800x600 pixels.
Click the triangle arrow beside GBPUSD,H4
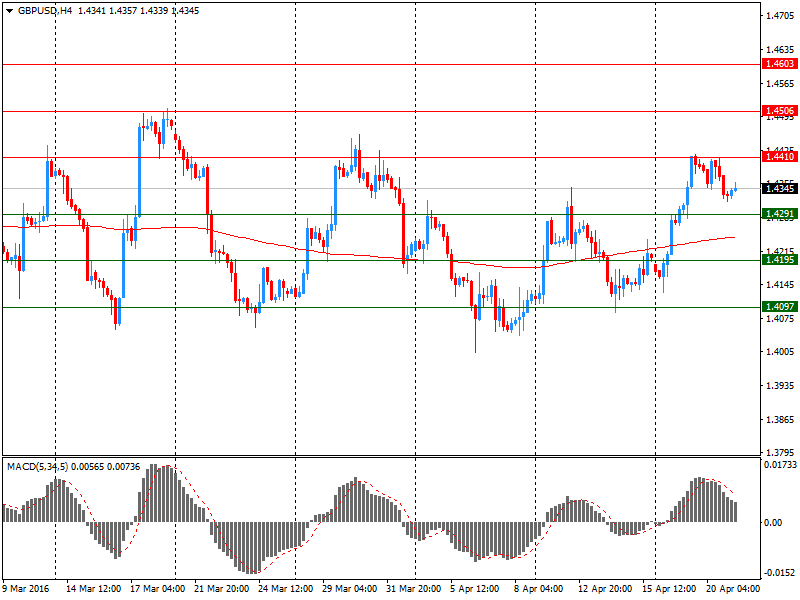(9, 11)
